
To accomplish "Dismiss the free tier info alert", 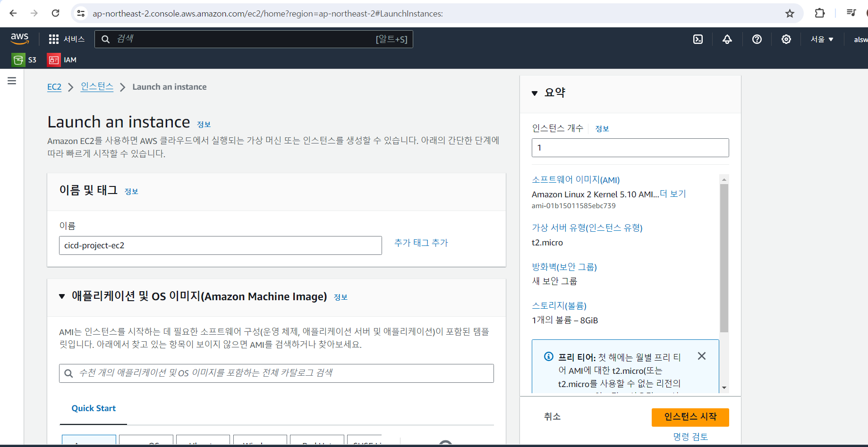I will [x=702, y=356].
